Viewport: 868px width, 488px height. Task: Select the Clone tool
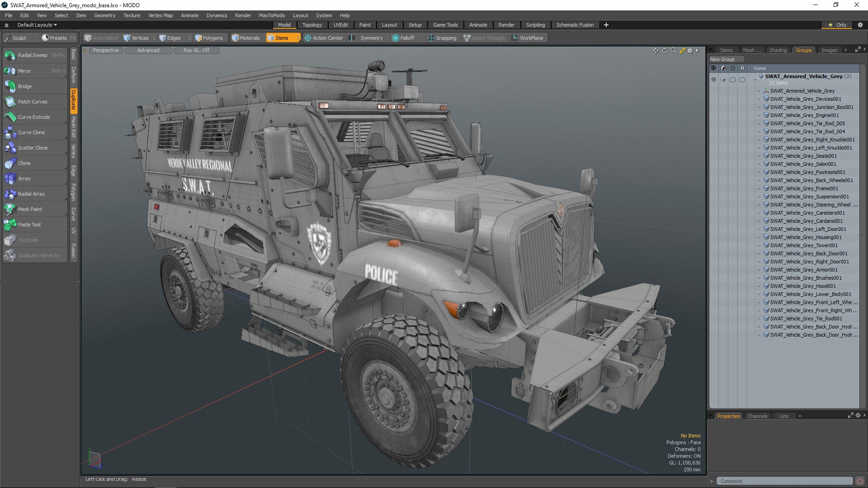[x=35, y=163]
